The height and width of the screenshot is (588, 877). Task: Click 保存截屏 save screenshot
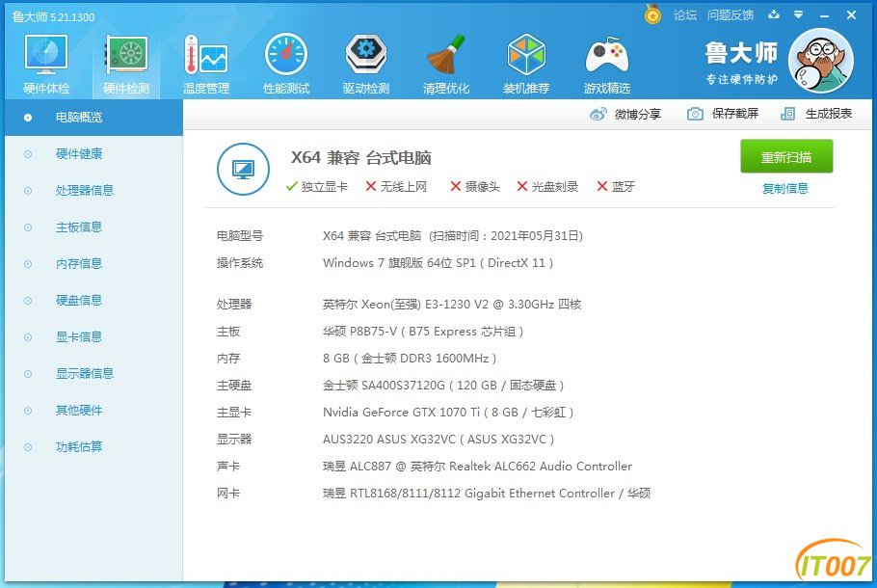723,114
